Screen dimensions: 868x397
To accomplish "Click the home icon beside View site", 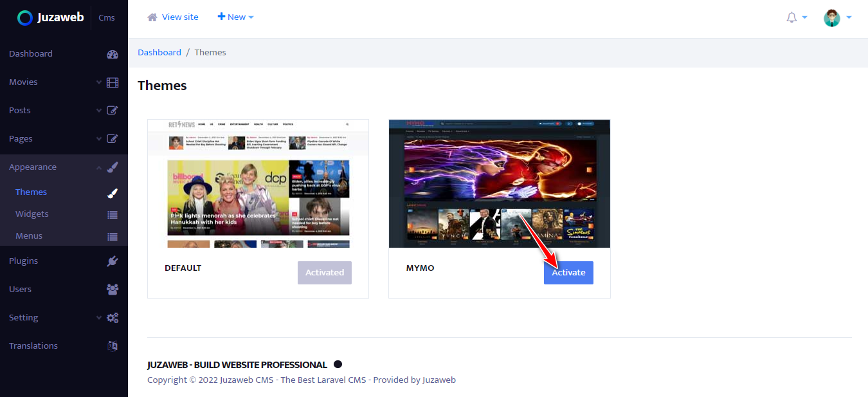I will pyautogui.click(x=152, y=17).
